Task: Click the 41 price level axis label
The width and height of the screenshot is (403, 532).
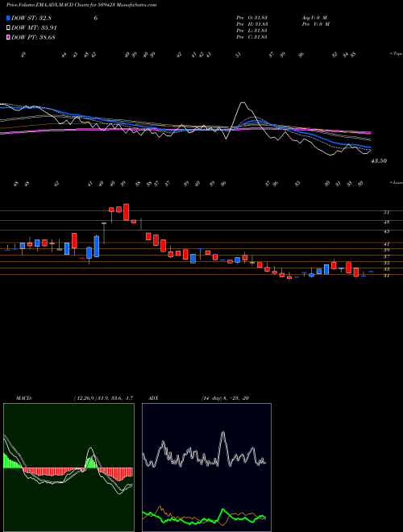Action: coord(386,244)
